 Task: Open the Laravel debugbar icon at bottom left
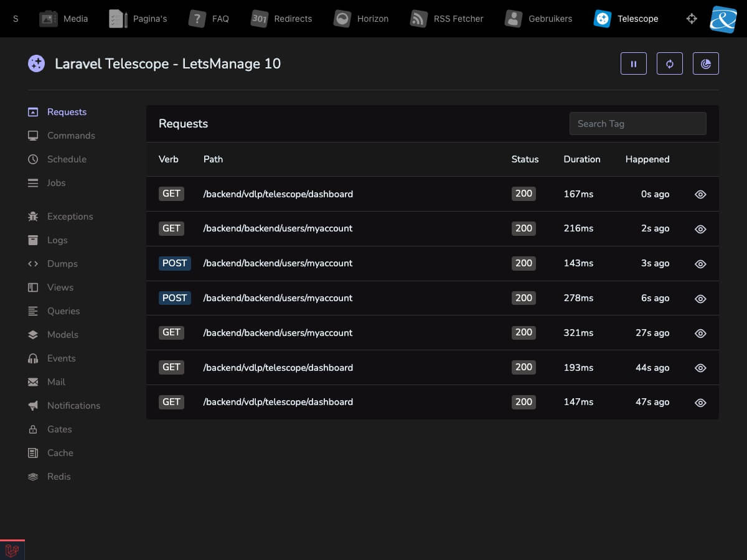pos(12,551)
